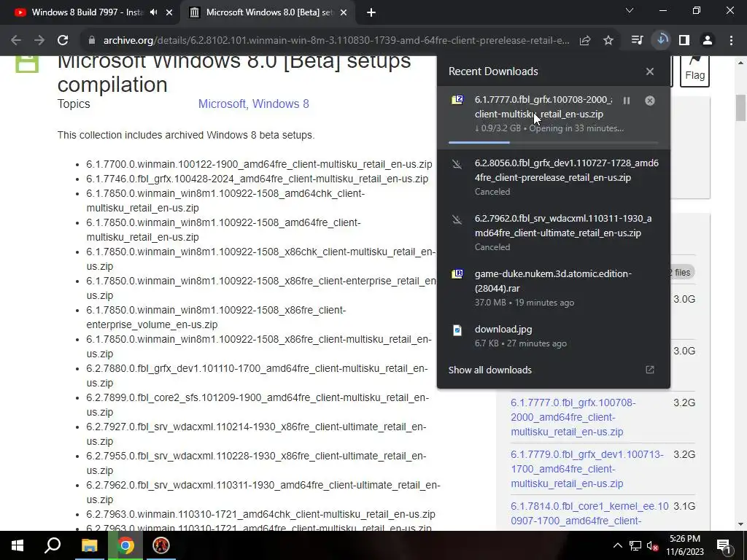Click the Windows 8 topic link

[x=281, y=104]
